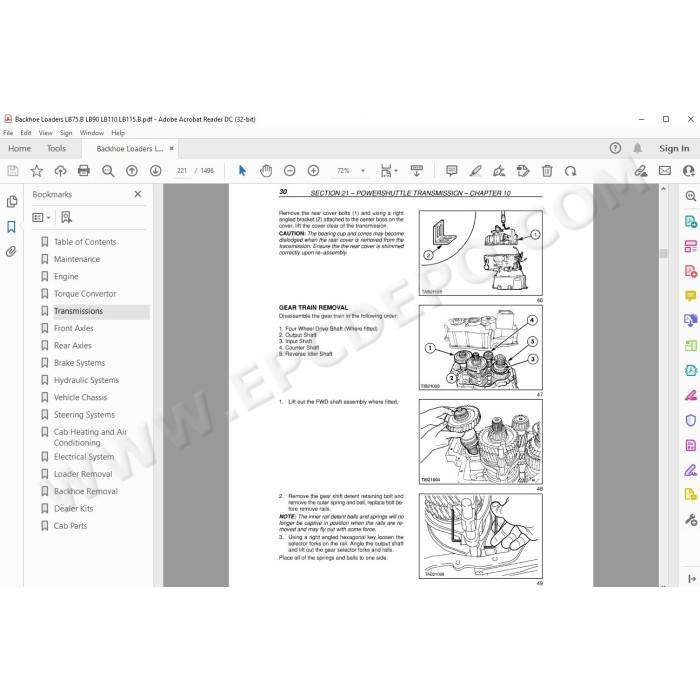Open the Electrical System bookmark
This screenshot has height=700, width=700.
coord(83,457)
